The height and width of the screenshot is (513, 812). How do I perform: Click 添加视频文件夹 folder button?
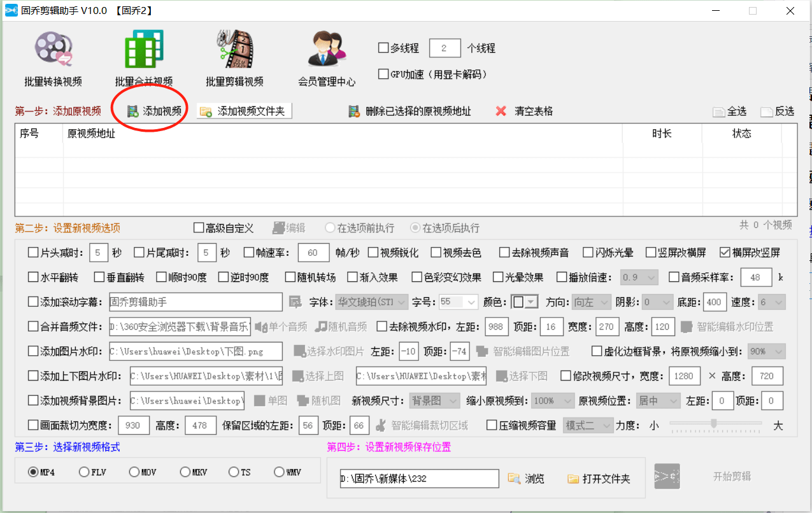pyautogui.click(x=245, y=111)
